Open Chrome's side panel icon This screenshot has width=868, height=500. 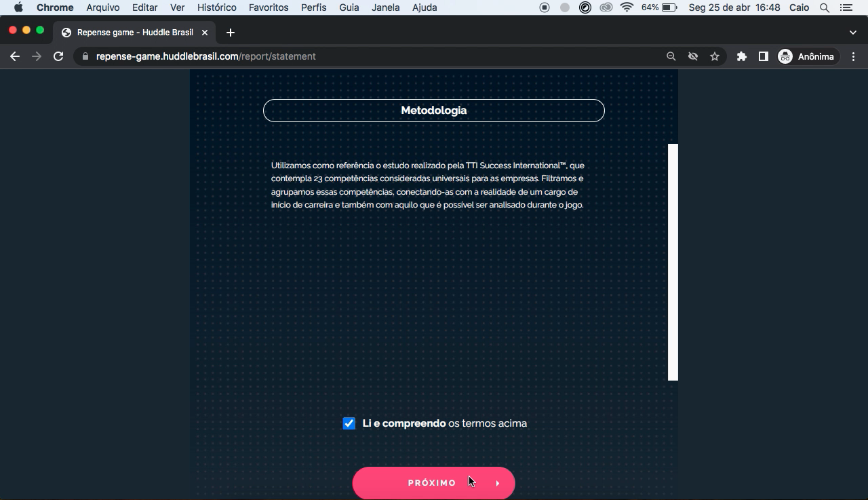pos(763,56)
